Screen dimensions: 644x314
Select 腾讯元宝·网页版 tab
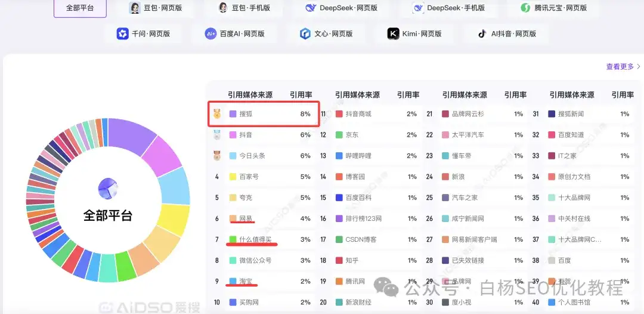point(554,8)
